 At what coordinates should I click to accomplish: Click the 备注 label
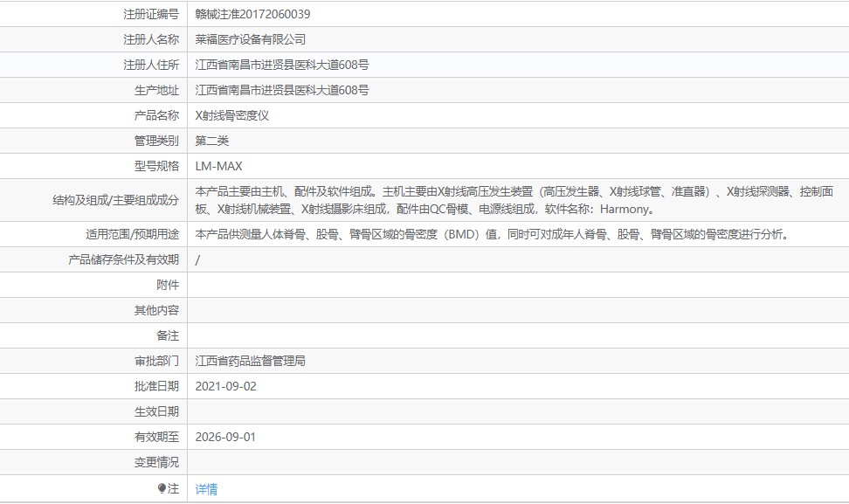coord(168,335)
